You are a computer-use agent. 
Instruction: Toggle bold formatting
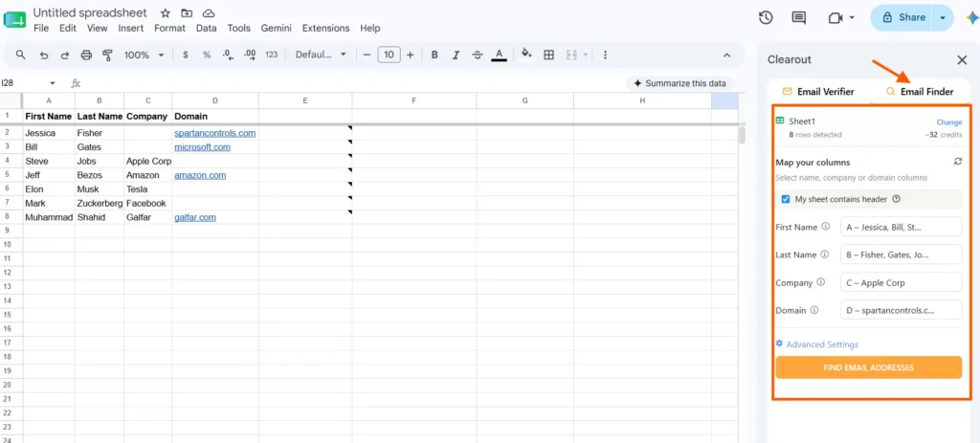click(x=434, y=55)
